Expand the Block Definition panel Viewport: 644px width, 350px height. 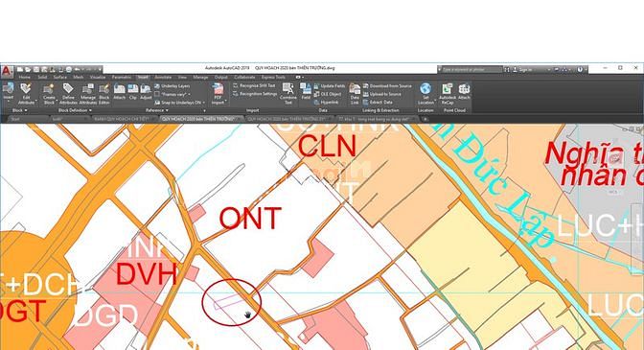[x=75, y=110]
